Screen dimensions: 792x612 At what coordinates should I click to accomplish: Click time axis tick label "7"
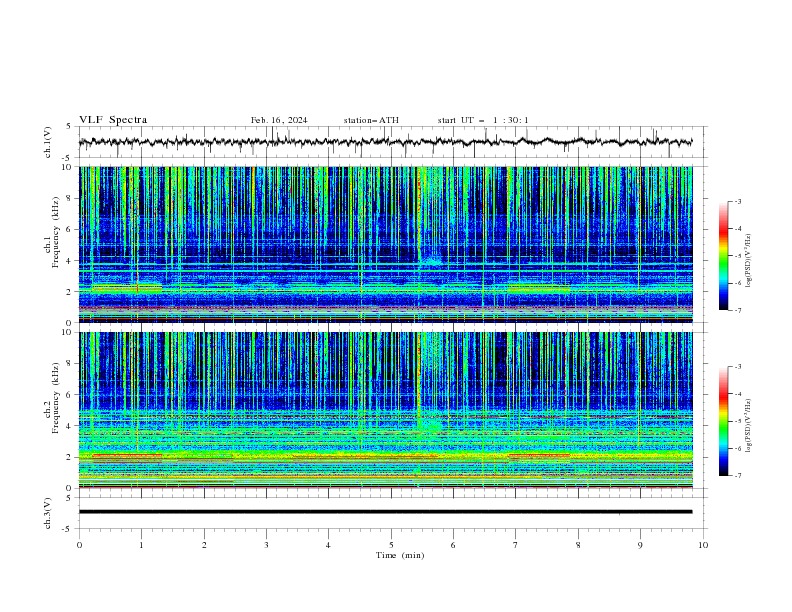pyautogui.click(x=516, y=545)
